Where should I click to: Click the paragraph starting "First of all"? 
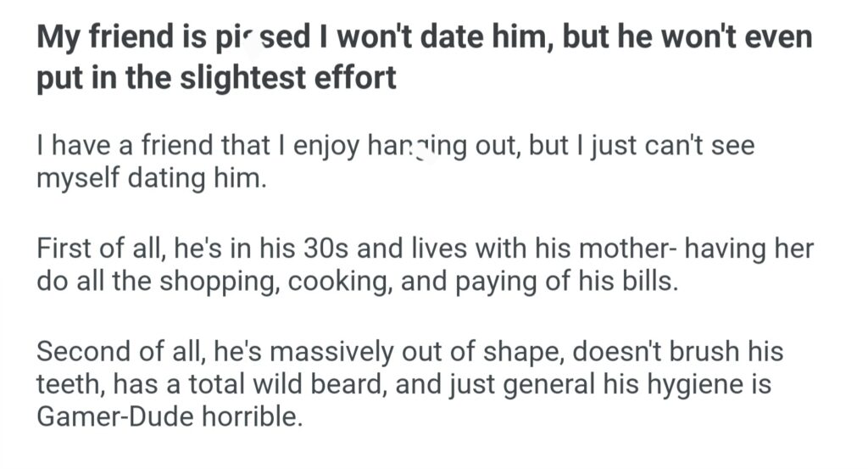click(x=424, y=265)
